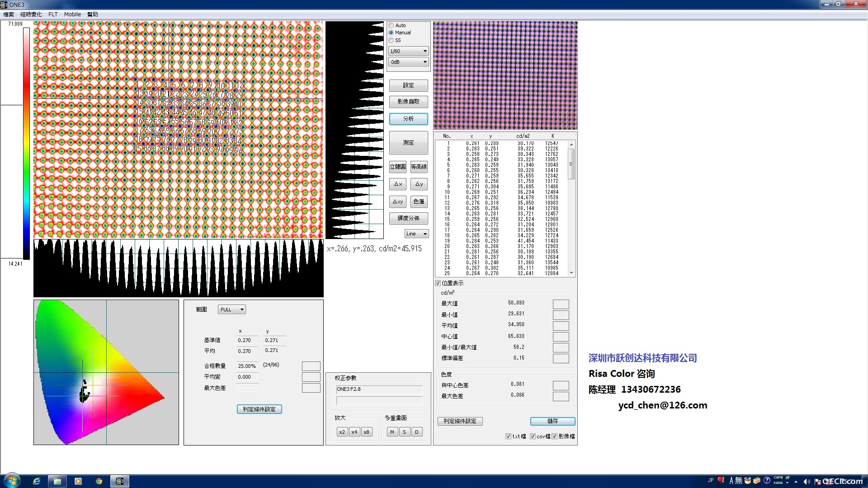Show Δy chromaticity difference view

pyautogui.click(x=419, y=184)
